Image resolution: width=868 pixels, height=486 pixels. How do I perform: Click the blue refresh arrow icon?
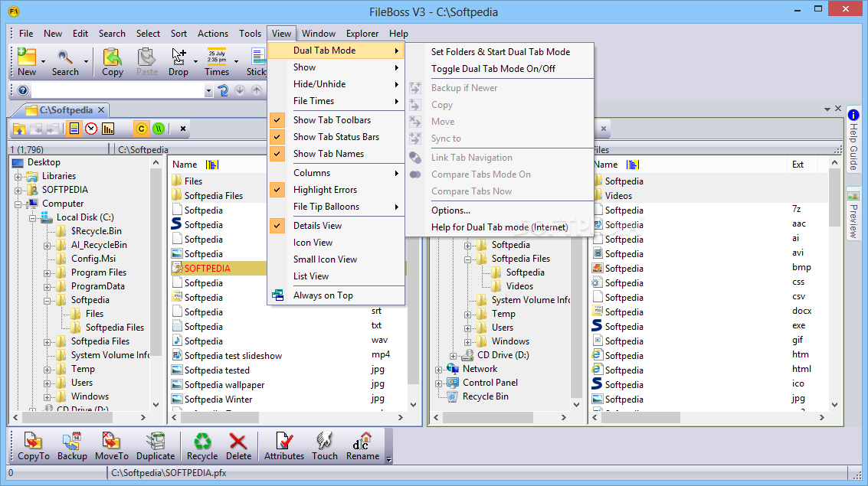tap(223, 90)
